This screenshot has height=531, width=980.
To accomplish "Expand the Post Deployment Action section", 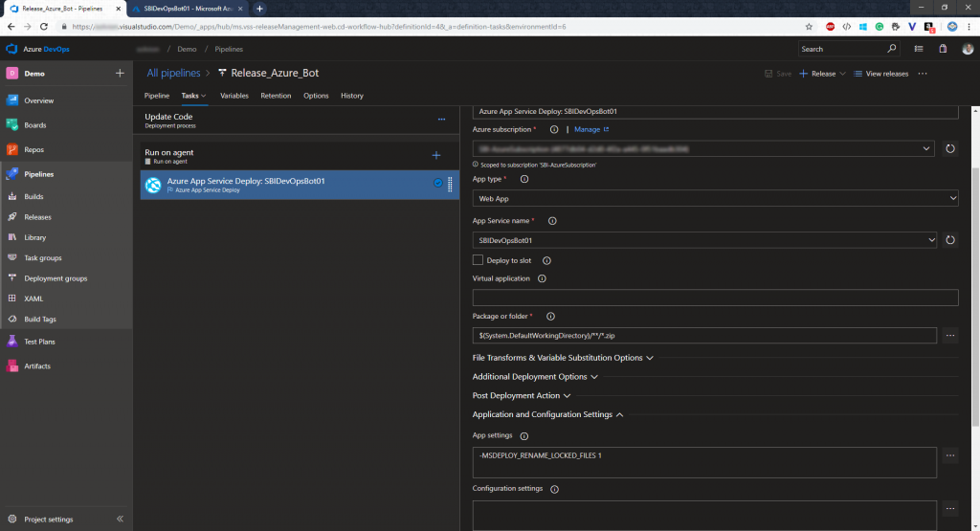I will pos(522,395).
